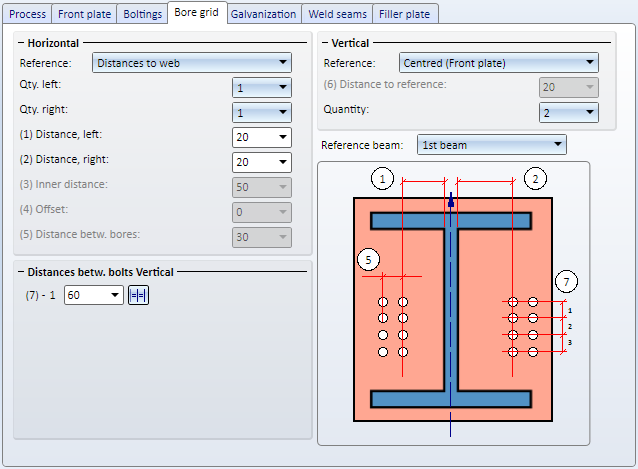Click the 'Qty. left:' label
Screen dimensions: 638x469
(40, 85)
